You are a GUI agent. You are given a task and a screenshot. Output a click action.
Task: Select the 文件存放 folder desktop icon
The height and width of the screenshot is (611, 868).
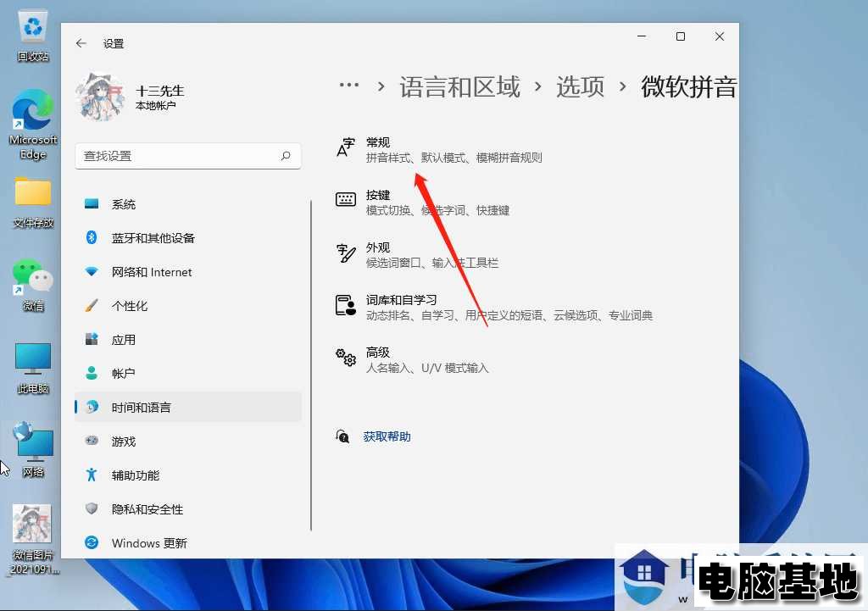click(x=33, y=203)
